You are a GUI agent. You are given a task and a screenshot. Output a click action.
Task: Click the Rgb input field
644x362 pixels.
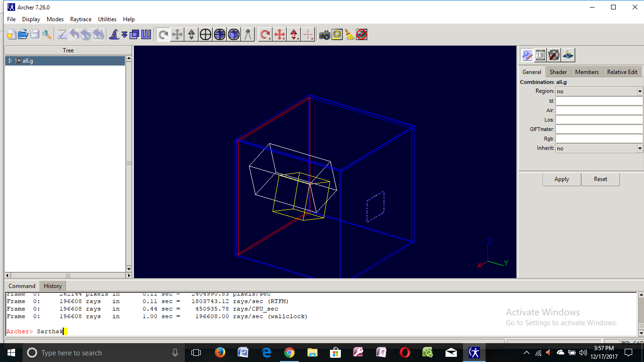tap(599, 139)
